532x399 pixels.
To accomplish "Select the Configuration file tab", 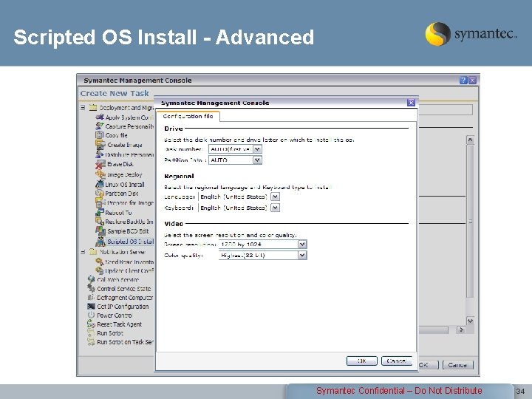I will (x=188, y=116).
